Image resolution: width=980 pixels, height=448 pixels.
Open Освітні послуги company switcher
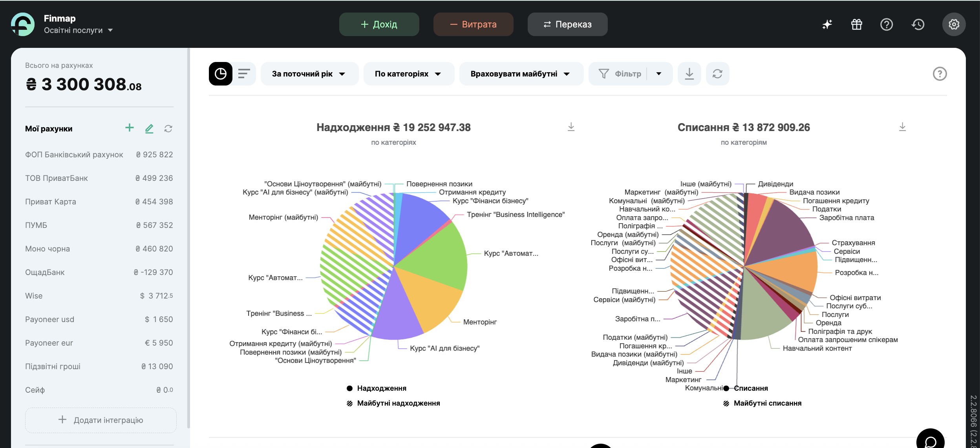coord(78,30)
